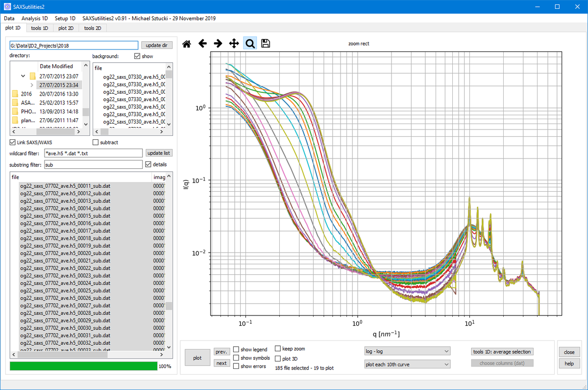The image size is (588, 390).
Task: Click the save figure floppy icon
Action: click(266, 44)
